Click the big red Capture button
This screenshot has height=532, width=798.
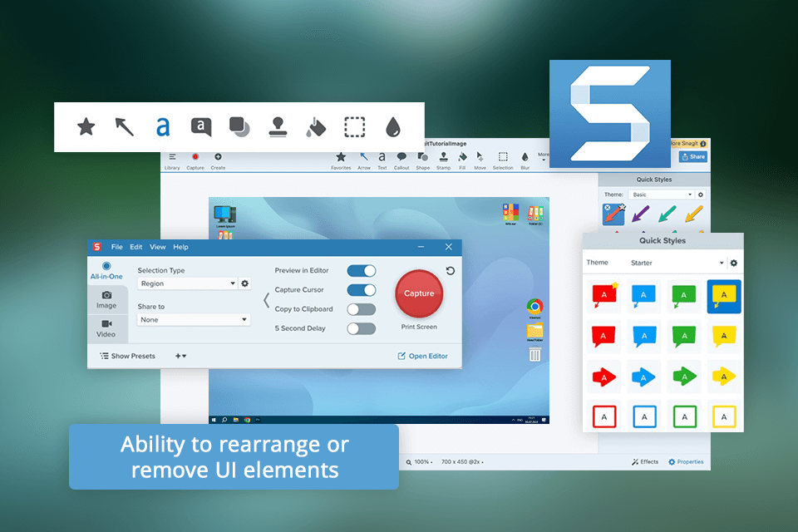[419, 293]
